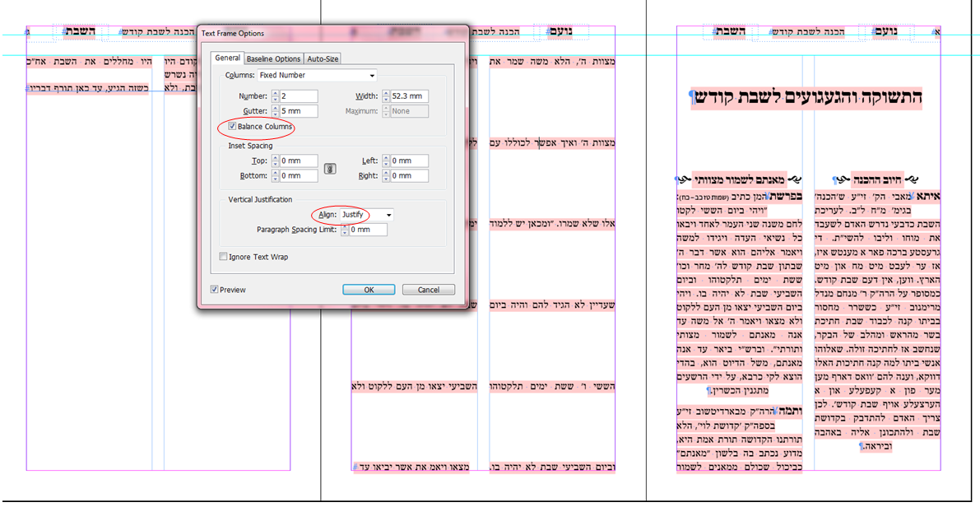The width and height of the screenshot is (980, 507).
Task: Toggle the inset spacing chain link icon
Action: pyautogui.click(x=330, y=168)
